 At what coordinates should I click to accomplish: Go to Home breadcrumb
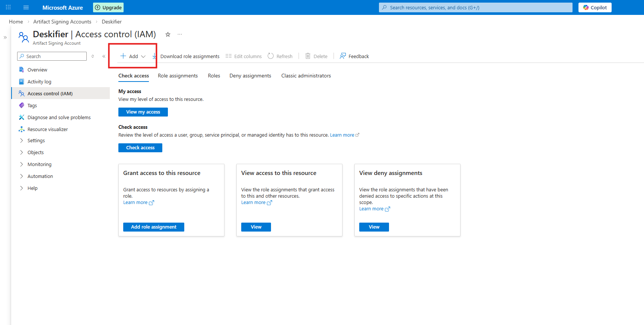16,22
